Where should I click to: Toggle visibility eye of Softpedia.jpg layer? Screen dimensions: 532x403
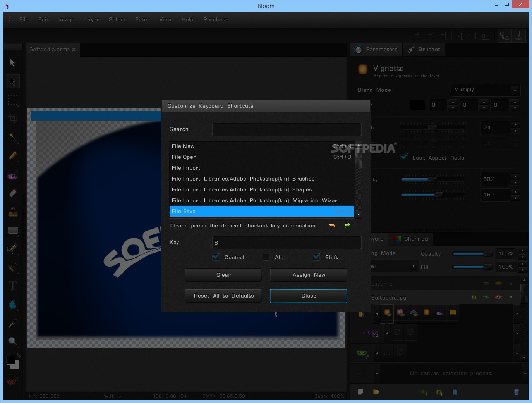498,297
